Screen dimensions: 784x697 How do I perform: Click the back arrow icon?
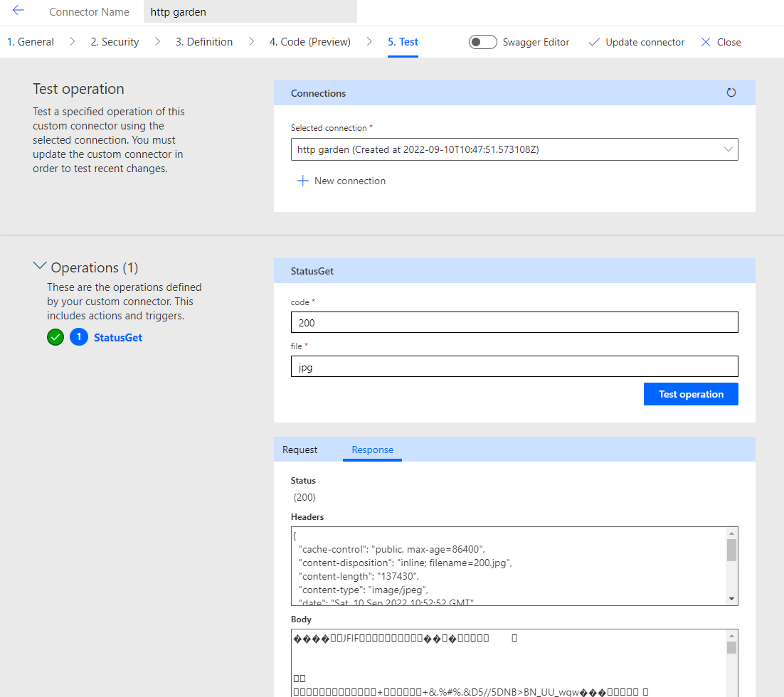[18, 11]
